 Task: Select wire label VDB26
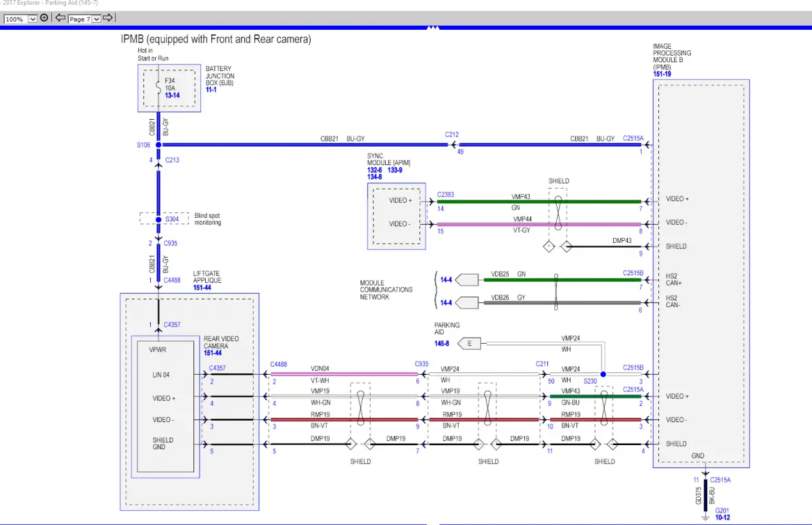500,296
